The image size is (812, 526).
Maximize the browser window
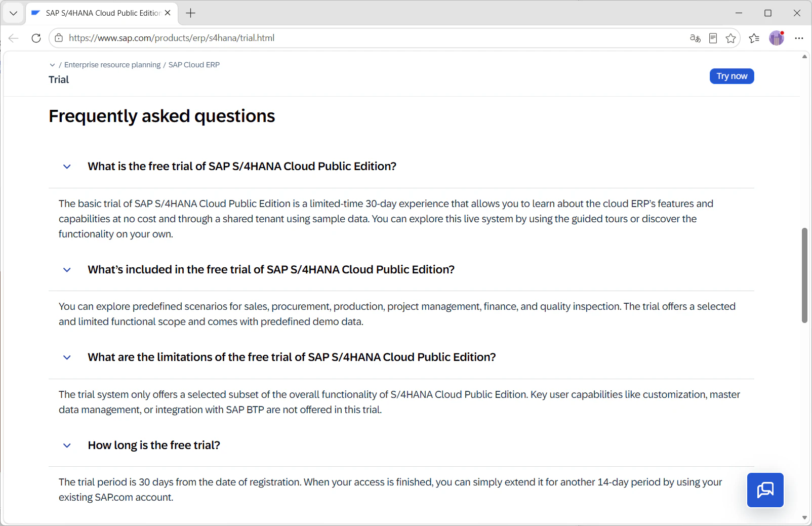(x=767, y=13)
